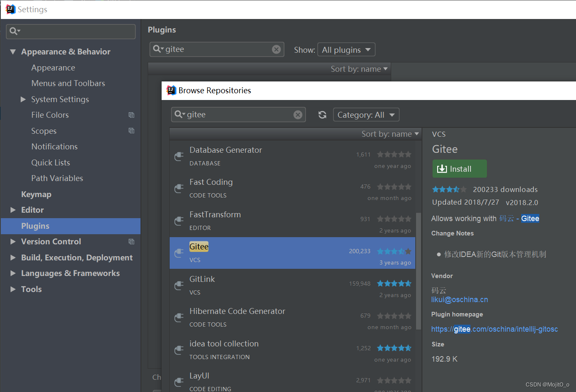Image resolution: width=576 pixels, height=392 pixels.
Task: Open Sort by: name in Browse Repositories
Action: (x=390, y=134)
